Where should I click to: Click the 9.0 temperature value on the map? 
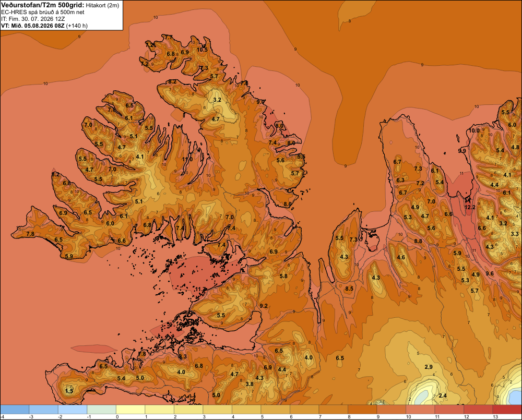coord(260,102)
